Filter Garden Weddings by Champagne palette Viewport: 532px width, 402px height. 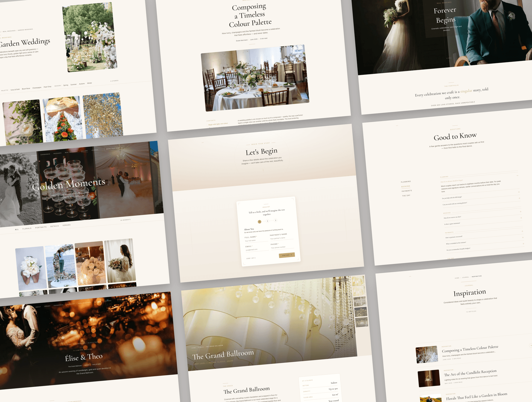tap(37, 88)
